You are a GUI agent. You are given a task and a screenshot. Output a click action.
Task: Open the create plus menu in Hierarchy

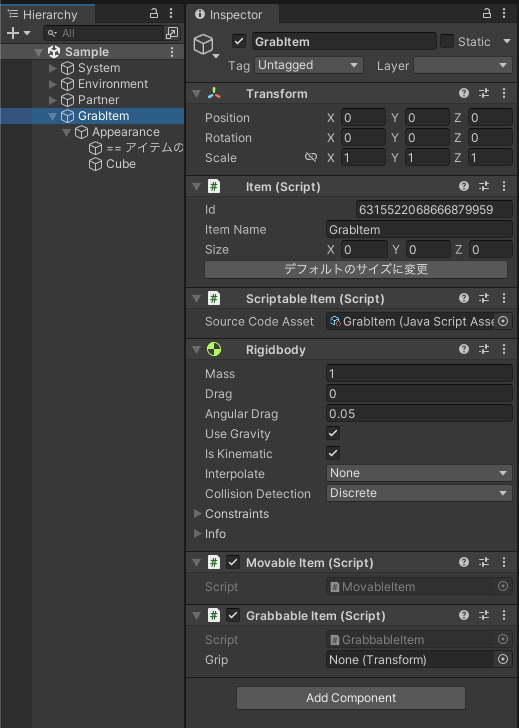click(18, 33)
